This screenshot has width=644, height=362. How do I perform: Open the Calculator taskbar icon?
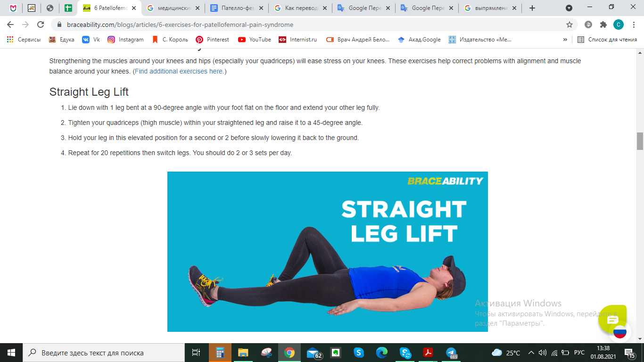point(220,353)
